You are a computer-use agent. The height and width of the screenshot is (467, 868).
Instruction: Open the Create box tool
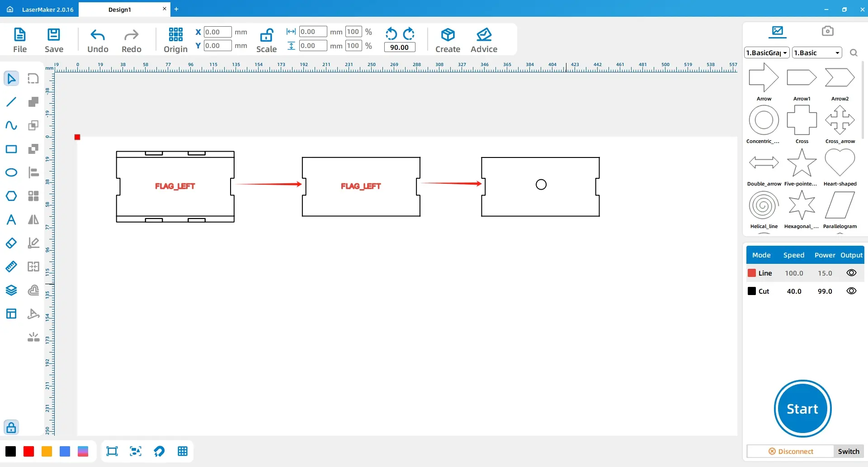point(448,34)
